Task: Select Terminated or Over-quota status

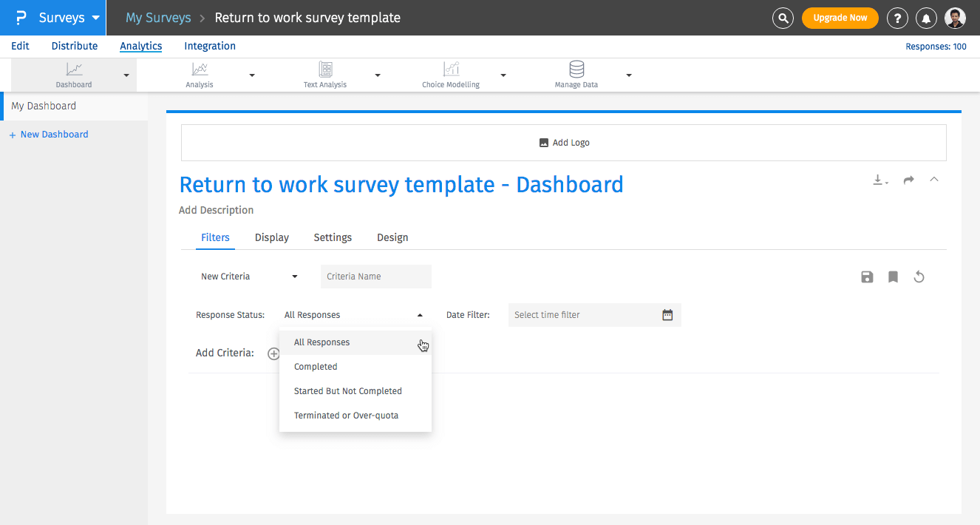Action: [x=346, y=415]
